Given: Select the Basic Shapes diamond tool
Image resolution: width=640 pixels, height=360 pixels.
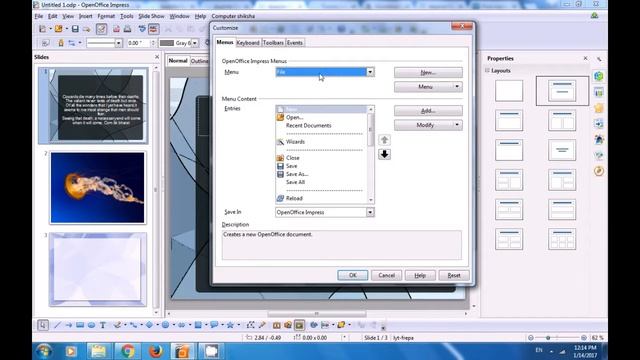Looking at the screenshot, I should [x=149, y=325].
